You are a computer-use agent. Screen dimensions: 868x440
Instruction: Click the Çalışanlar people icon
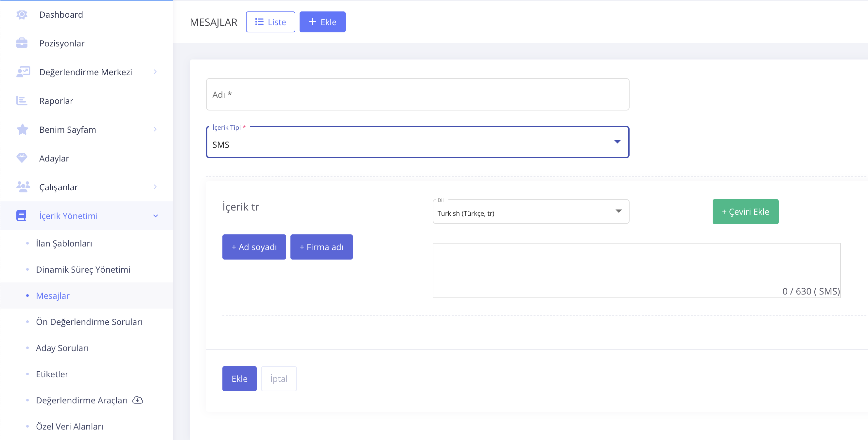click(23, 187)
